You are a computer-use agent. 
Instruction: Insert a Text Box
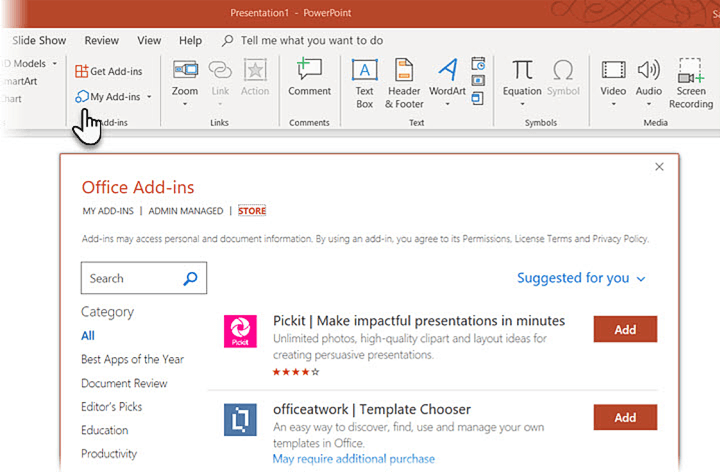tap(365, 84)
